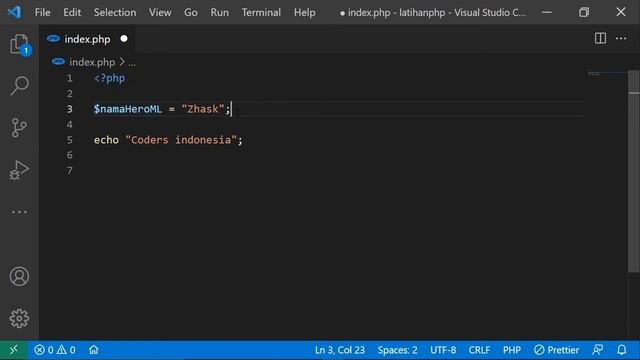Click the Split Editor Right icon
640x360 pixels.
coord(600,38)
